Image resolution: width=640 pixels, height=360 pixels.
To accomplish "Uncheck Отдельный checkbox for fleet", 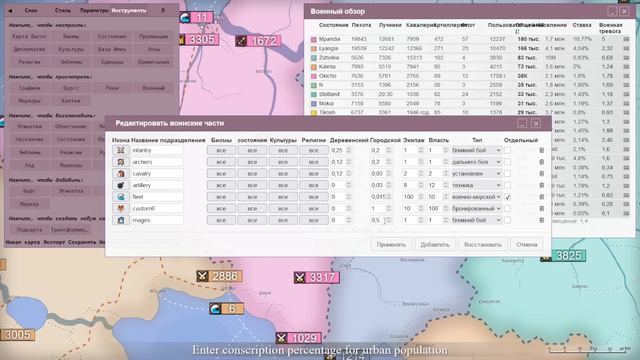I will [507, 197].
